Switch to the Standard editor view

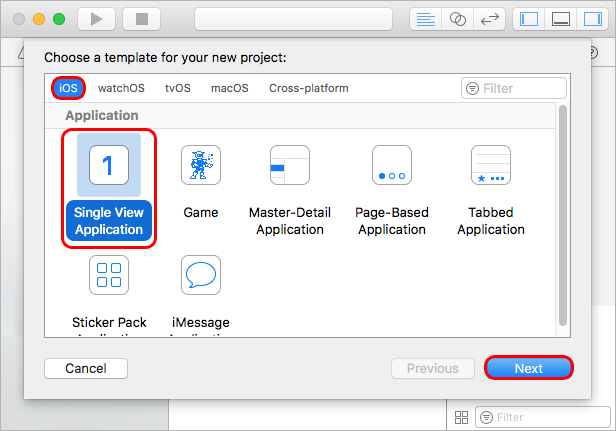[x=426, y=19]
